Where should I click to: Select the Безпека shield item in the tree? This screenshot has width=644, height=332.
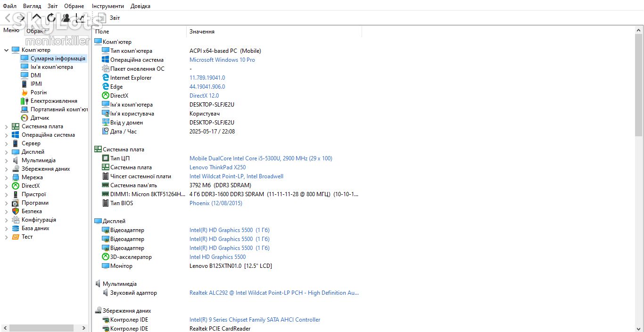click(32, 211)
